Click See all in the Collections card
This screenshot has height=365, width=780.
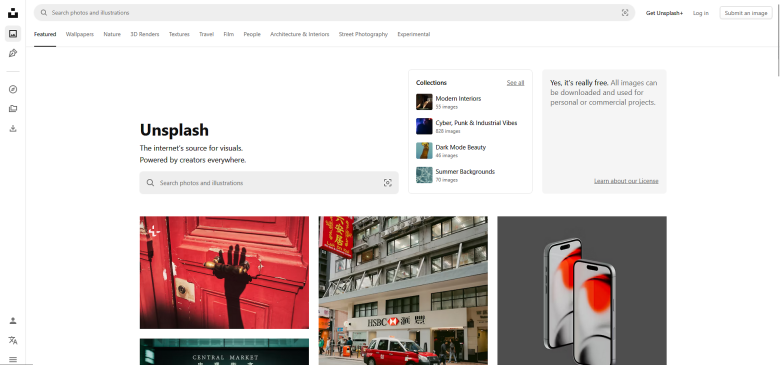(x=515, y=83)
